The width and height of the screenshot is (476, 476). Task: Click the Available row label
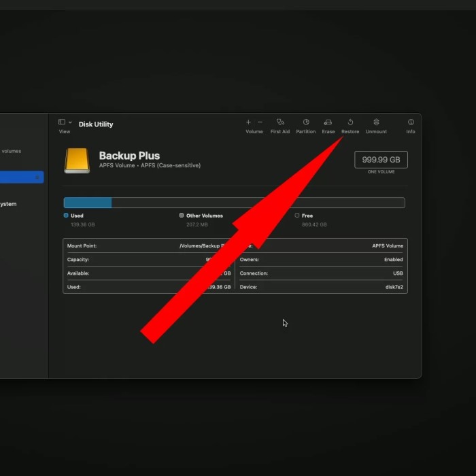tap(78, 273)
